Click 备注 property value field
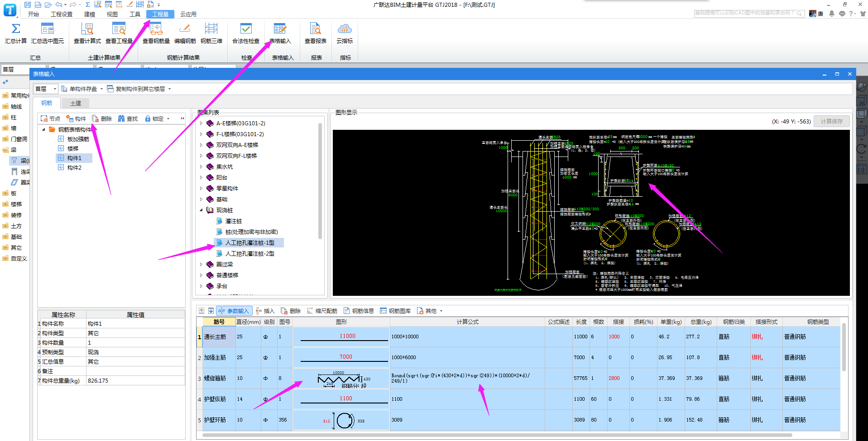This screenshot has width=868, height=441. tap(135, 371)
